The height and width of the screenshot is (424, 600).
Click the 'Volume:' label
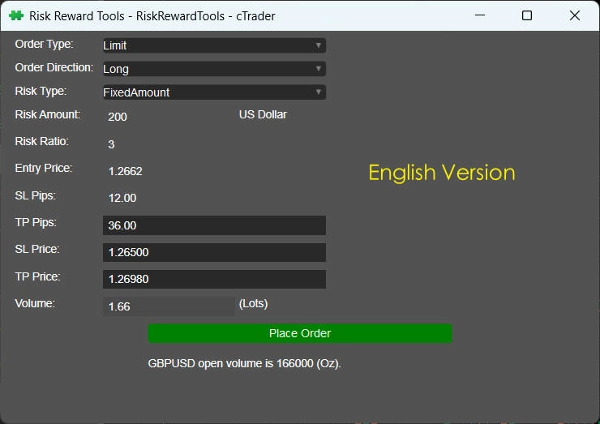(x=35, y=303)
